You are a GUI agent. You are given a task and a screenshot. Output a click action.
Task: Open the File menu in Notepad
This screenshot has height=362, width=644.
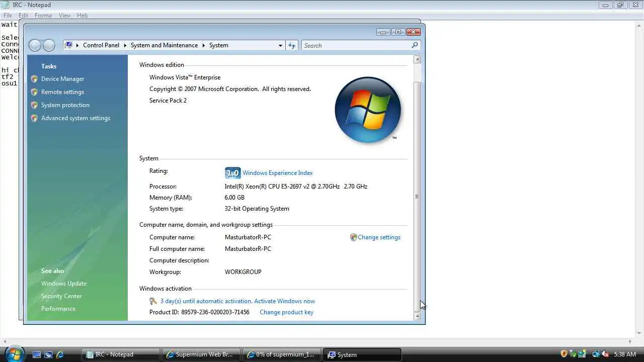click(x=8, y=16)
